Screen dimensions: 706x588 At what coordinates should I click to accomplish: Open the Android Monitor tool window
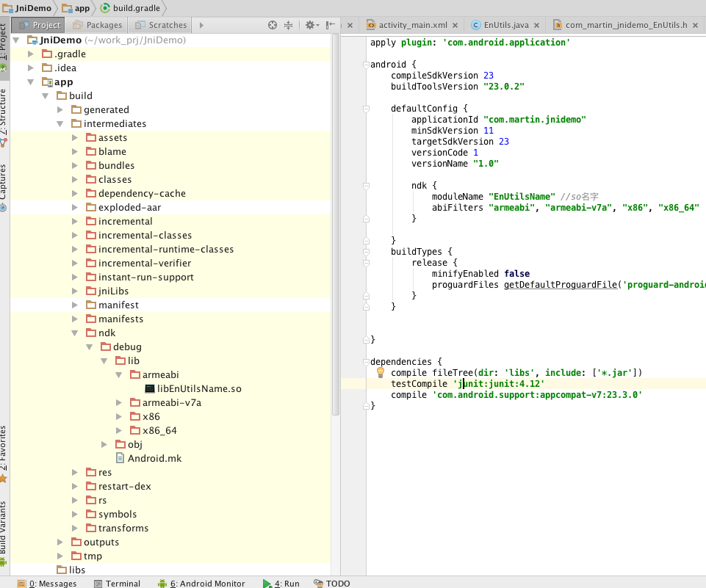(x=207, y=584)
